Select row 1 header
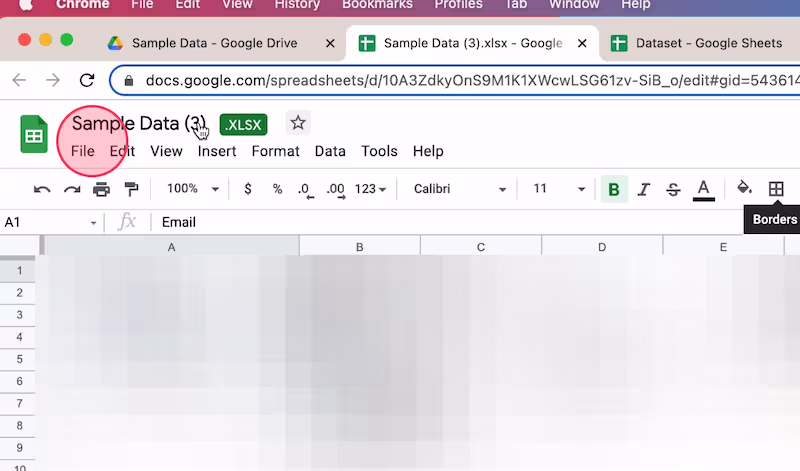 pyautogui.click(x=19, y=270)
